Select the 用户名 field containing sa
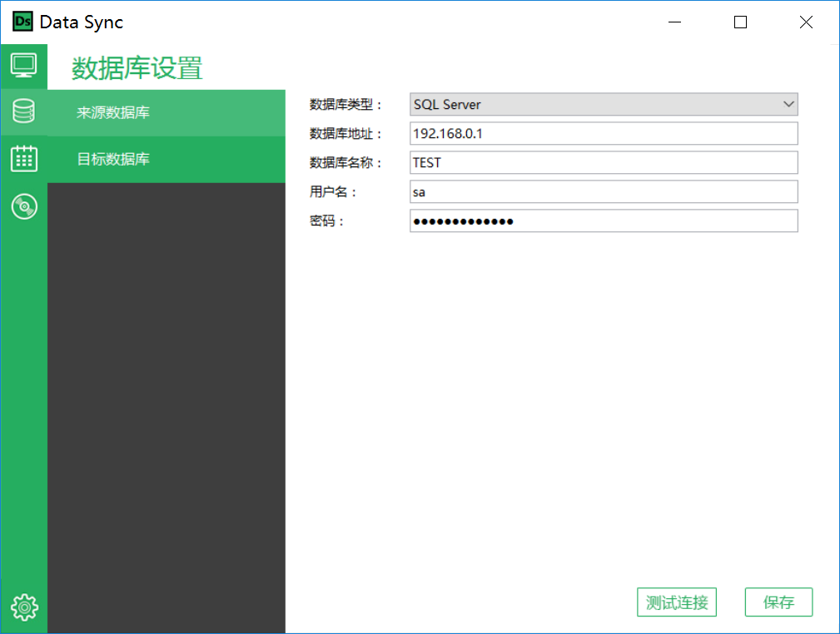Viewport: 840px width, 634px height. (x=603, y=191)
